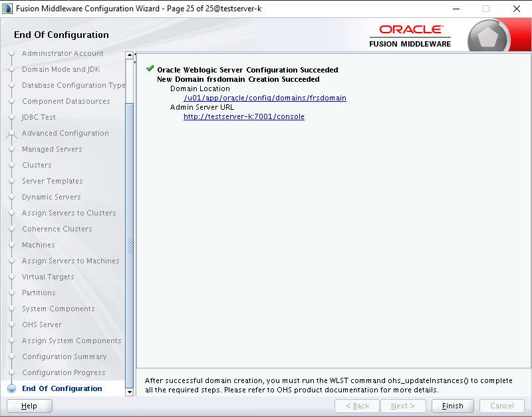The width and height of the screenshot is (532, 417).
Task: Click 'Oracle Weblogic Server Configuration Succeeded' text
Action: click(247, 70)
